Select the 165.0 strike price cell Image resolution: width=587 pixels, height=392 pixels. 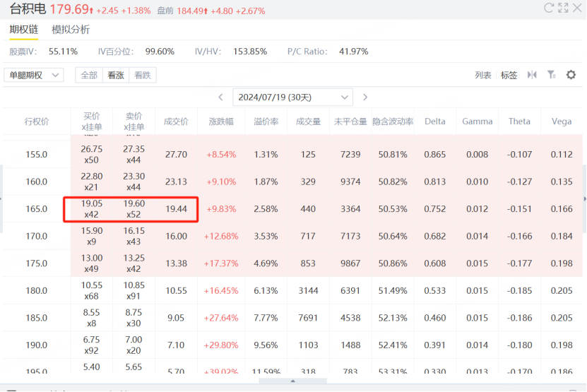click(36, 209)
